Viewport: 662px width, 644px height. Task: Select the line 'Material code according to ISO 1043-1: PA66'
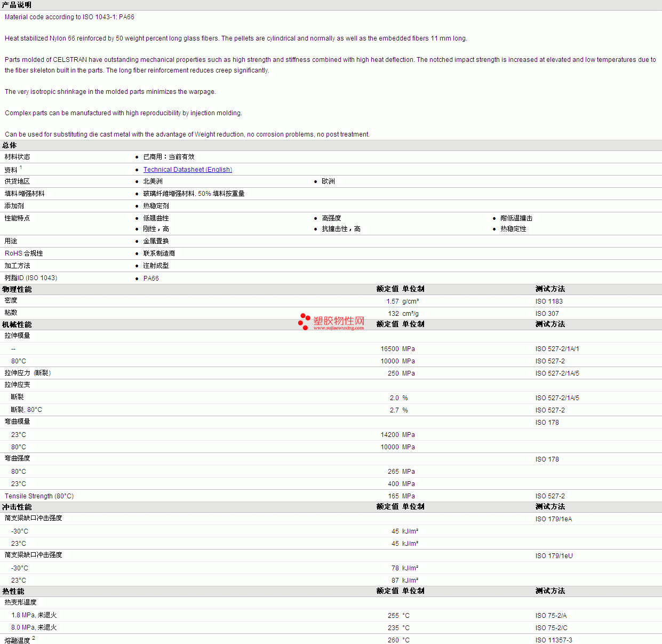click(69, 17)
